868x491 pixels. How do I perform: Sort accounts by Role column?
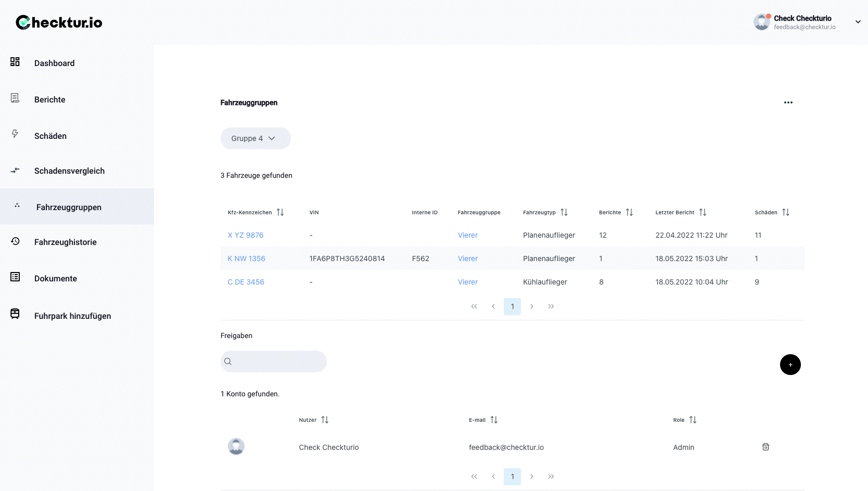(x=693, y=420)
